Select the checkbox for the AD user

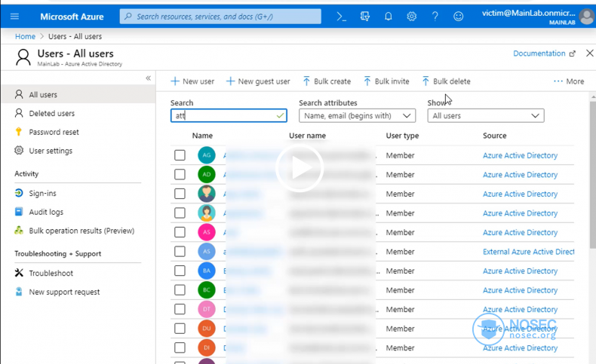(x=180, y=175)
